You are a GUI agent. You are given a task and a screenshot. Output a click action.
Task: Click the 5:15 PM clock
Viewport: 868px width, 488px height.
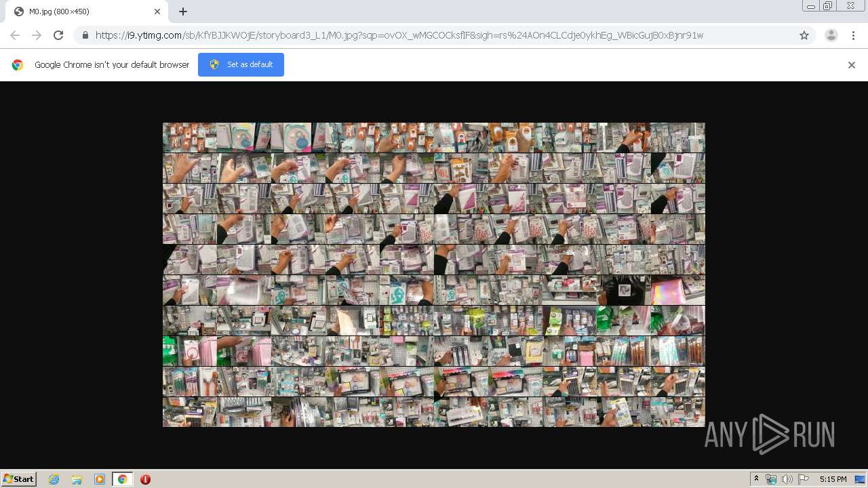(x=833, y=479)
